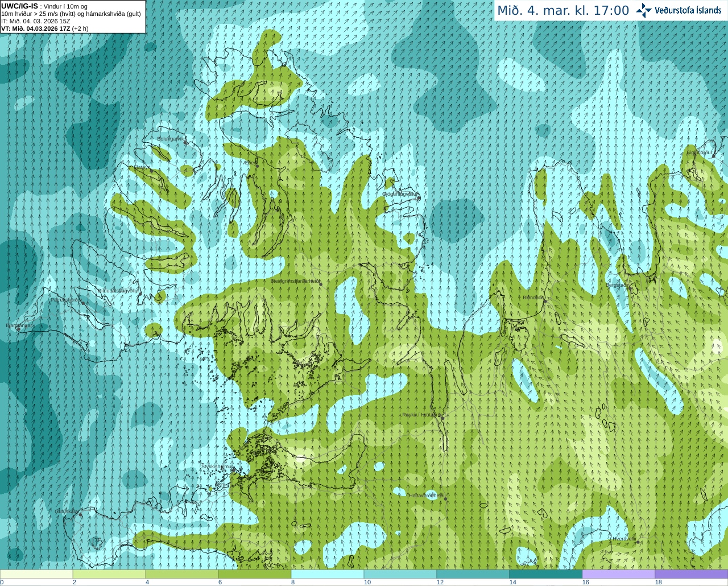Select the 8–10 m/s pale cyan legend swatch
This screenshot has height=586, width=728.
pos(328,574)
